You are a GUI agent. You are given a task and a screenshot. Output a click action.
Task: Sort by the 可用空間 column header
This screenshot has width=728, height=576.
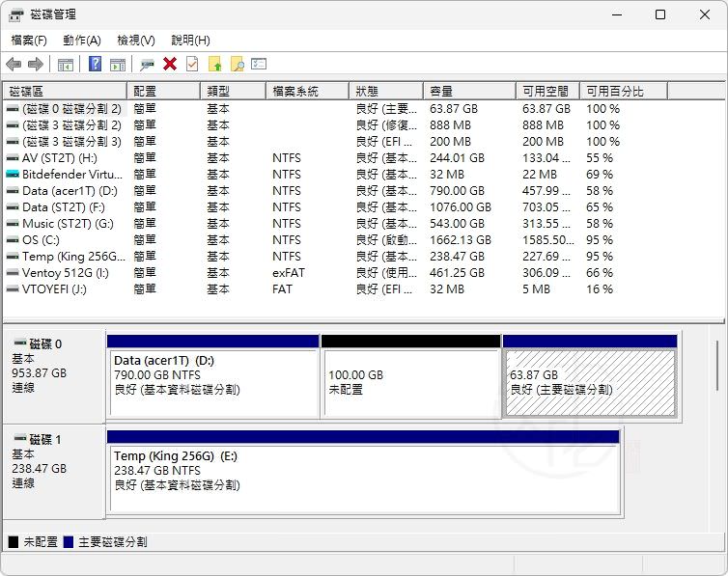(x=548, y=92)
